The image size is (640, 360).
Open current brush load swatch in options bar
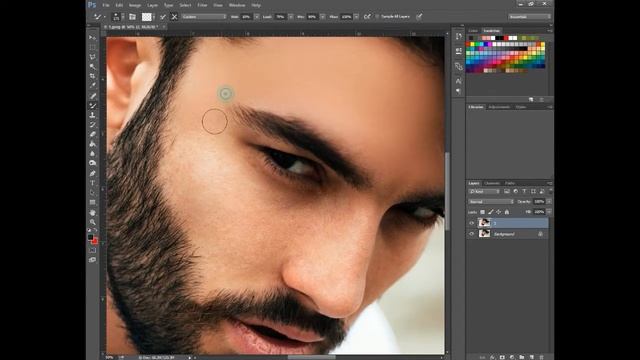pos(147,17)
